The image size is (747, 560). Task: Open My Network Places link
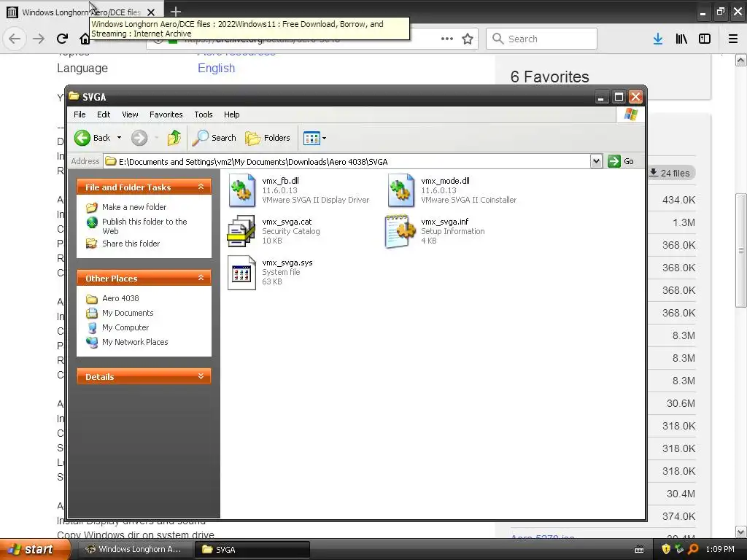pyautogui.click(x=135, y=342)
